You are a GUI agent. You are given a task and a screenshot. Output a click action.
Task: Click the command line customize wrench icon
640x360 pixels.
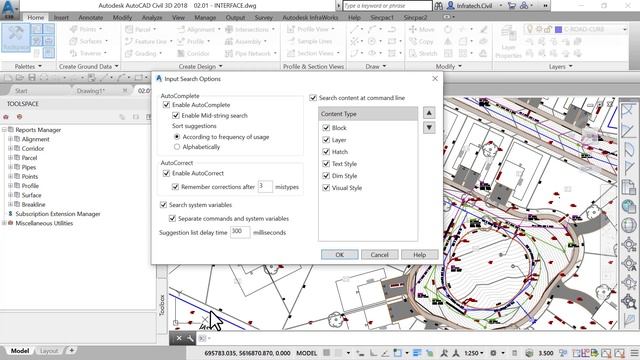[190, 338]
